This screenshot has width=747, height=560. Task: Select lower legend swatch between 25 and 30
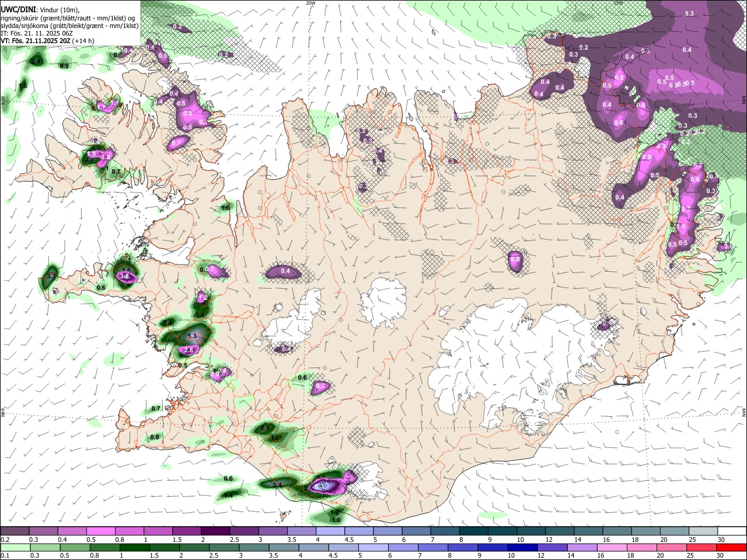pyautogui.click(x=700, y=547)
